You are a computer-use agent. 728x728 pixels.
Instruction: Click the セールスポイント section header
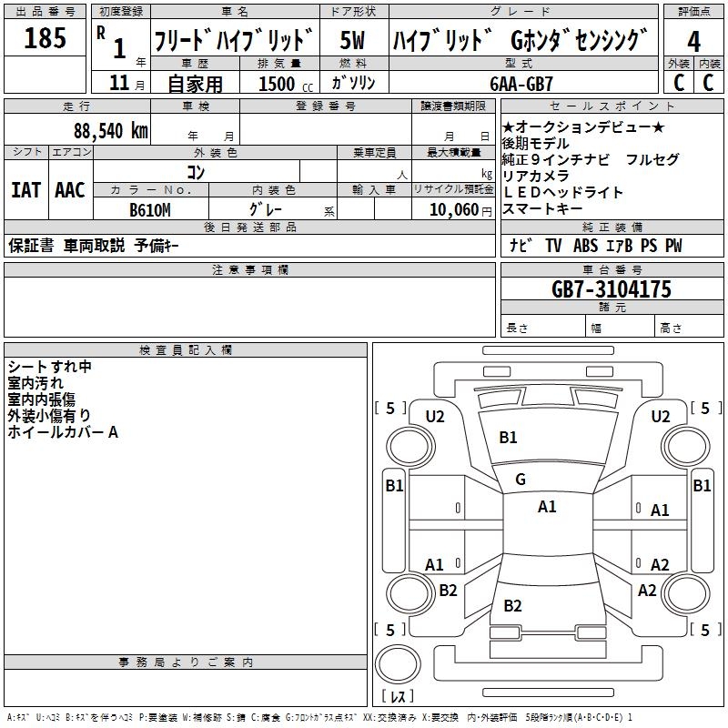pyautogui.click(x=612, y=106)
